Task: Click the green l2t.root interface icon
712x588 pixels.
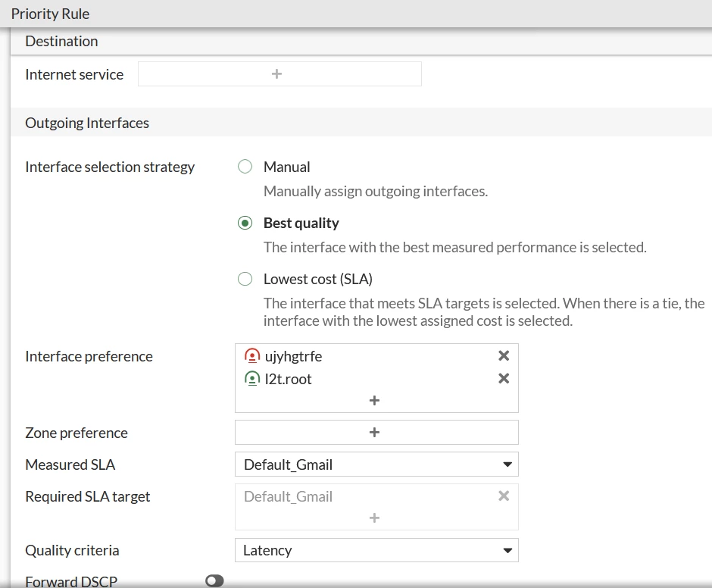Action: pyautogui.click(x=252, y=379)
